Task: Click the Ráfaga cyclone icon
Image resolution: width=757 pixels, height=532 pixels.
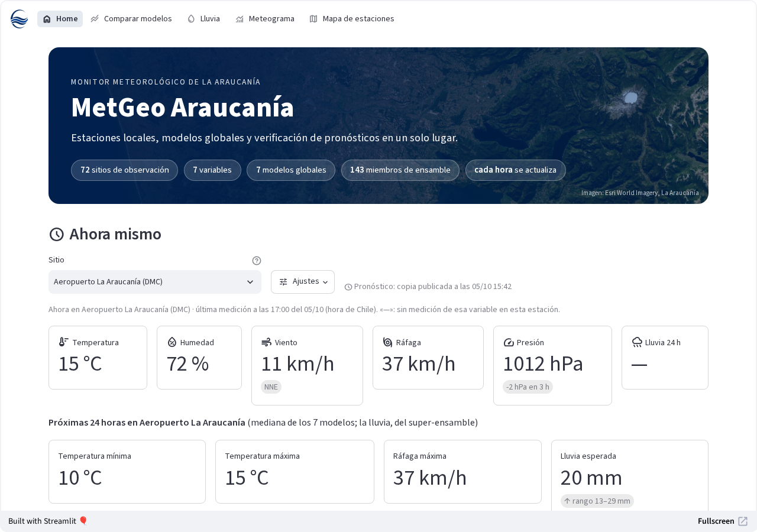Action: 387,342
